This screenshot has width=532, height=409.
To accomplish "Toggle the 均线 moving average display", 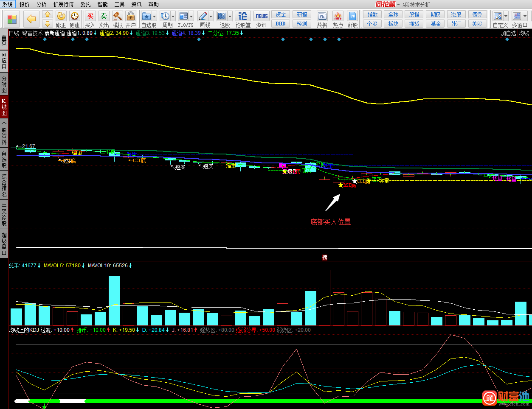I will click(524, 33).
